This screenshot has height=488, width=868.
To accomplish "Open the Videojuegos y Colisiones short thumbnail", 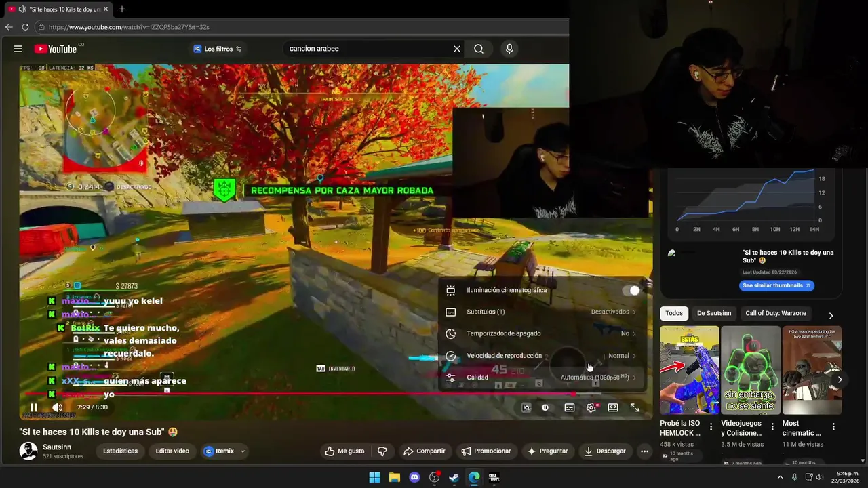I will coord(751,370).
